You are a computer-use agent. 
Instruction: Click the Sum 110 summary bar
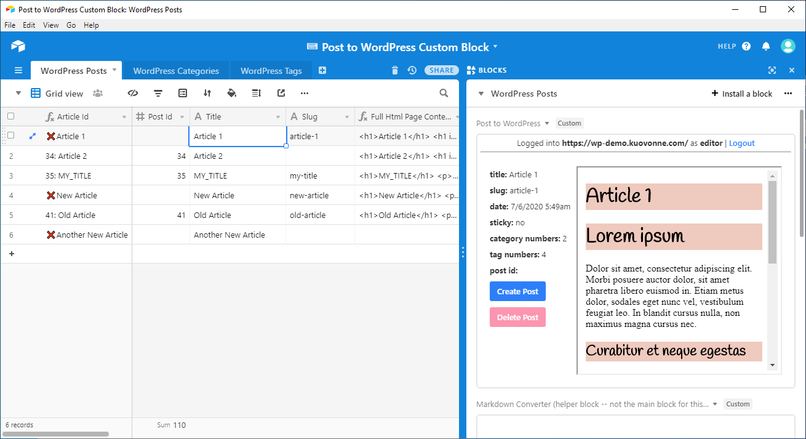click(x=171, y=425)
